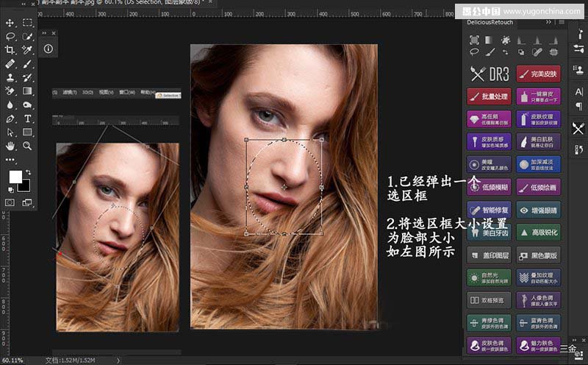Select the Pen tool
This screenshot has width=588, height=365.
point(10,118)
